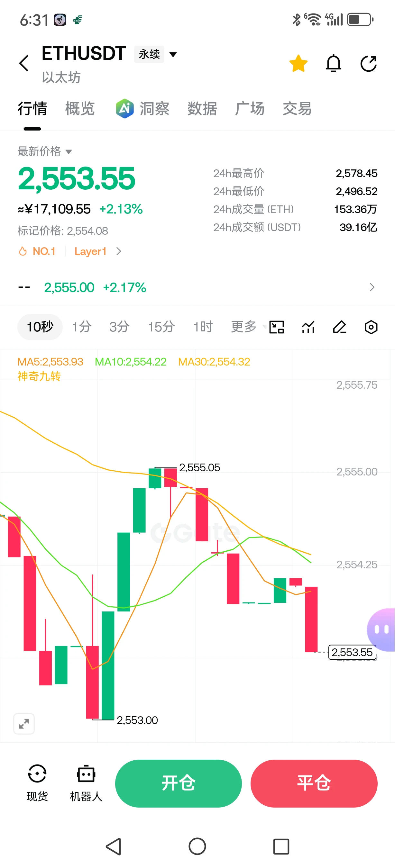The height and width of the screenshot is (868, 395).
Task: Open picture-in-picture chart mode icon
Action: pos(277,327)
